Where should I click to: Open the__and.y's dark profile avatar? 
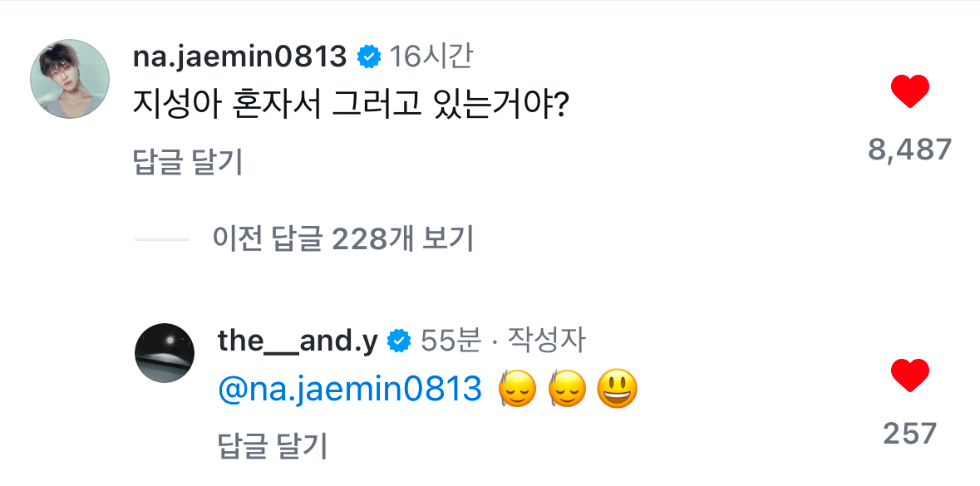(x=165, y=352)
